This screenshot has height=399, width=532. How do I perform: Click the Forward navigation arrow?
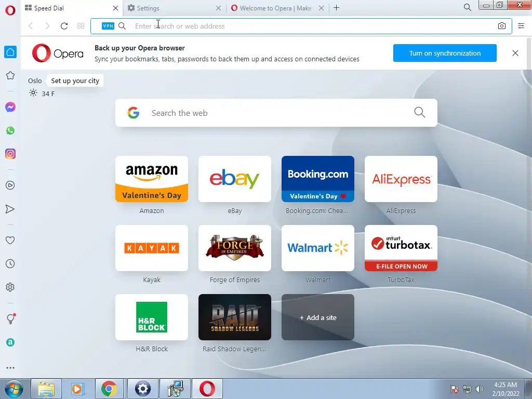(x=47, y=26)
